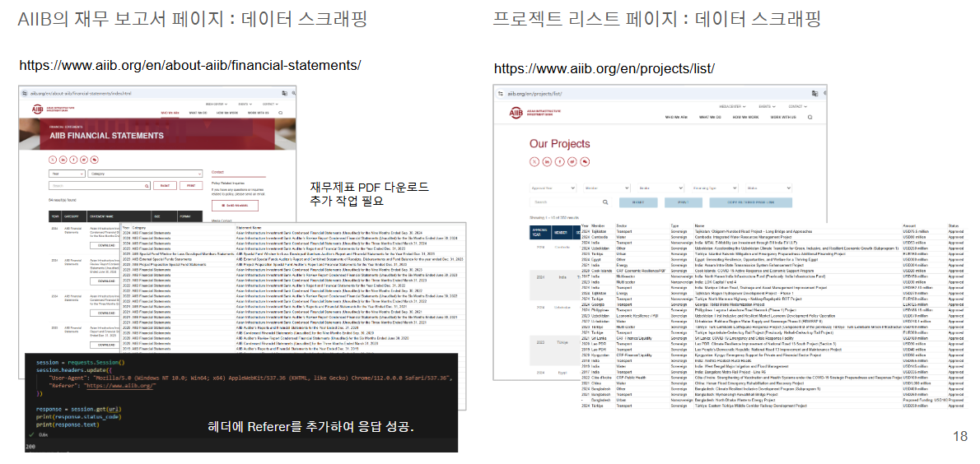
Task: Click LinkedIn share icon under Our Projects
Action: click(x=547, y=162)
